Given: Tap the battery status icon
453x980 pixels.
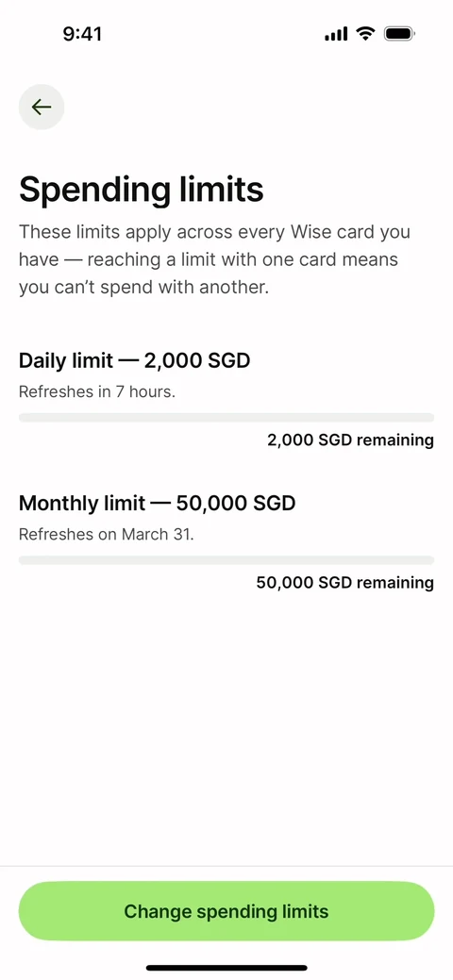Looking at the screenshot, I should pyautogui.click(x=400, y=33).
